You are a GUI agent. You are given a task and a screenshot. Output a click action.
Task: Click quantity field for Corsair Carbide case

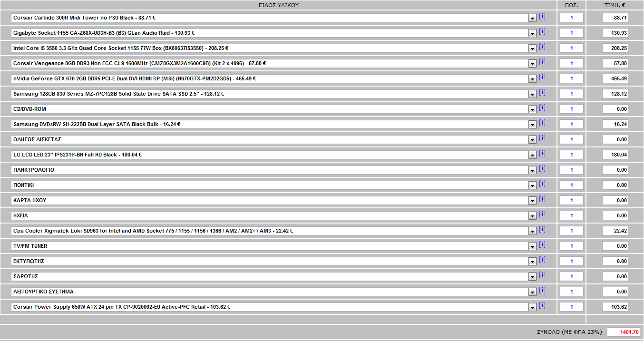[x=572, y=18]
